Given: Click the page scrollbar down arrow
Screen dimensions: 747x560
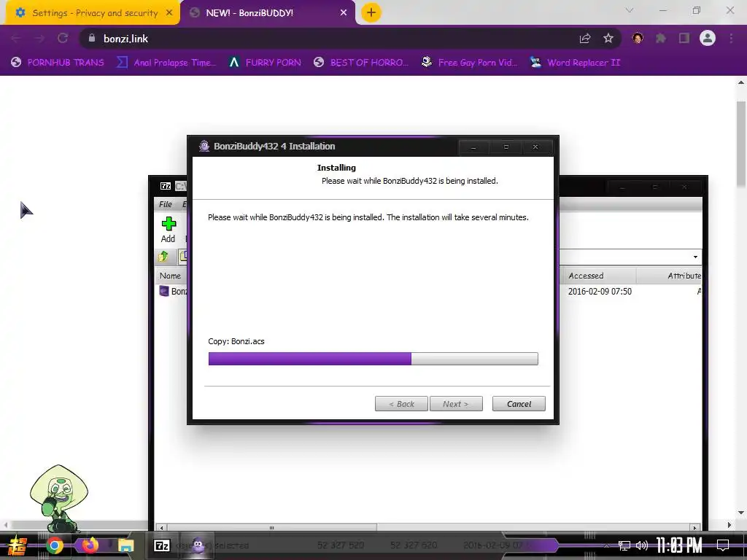Looking at the screenshot, I should pyautogui.click(x=741, y=513).
